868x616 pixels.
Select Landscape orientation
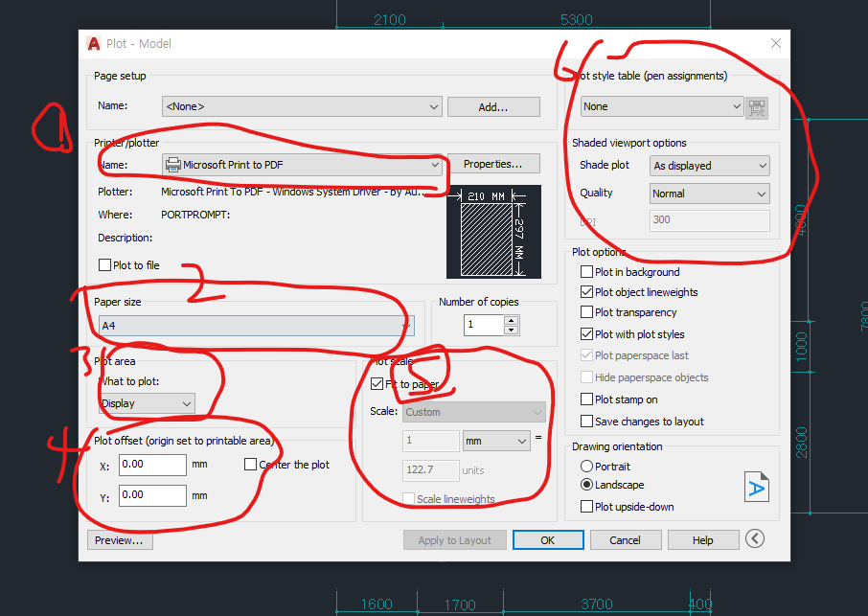pos(586,485)
